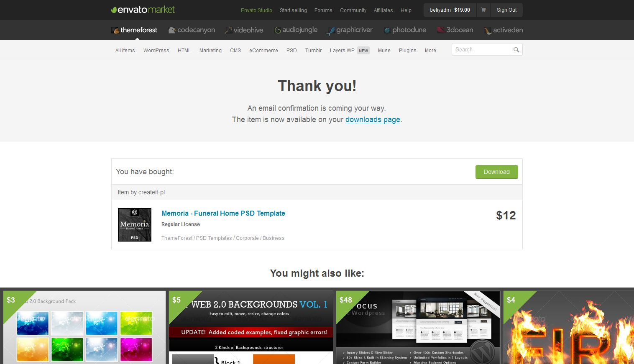The image size is (634, 364).
Task: Browse the eCommerce category
Action: pyautogui.click(x=263, y=51)
